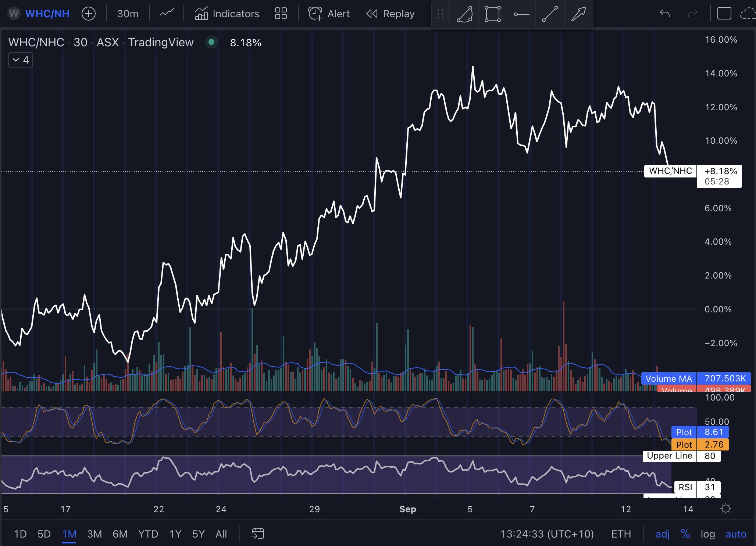Click the WHC/NH symbol search button
This screenshot has height=546, width=756.
click(47, 14)
